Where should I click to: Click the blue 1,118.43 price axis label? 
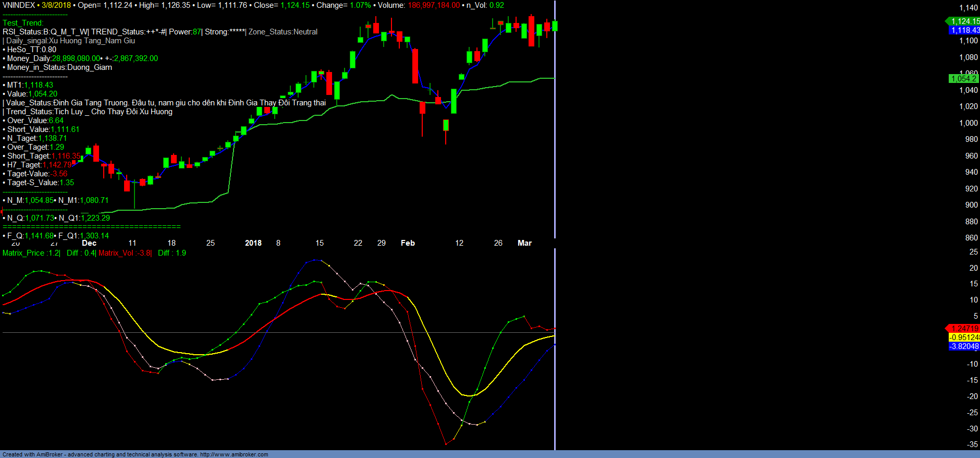pyautogui.click(x=964, y=30)
